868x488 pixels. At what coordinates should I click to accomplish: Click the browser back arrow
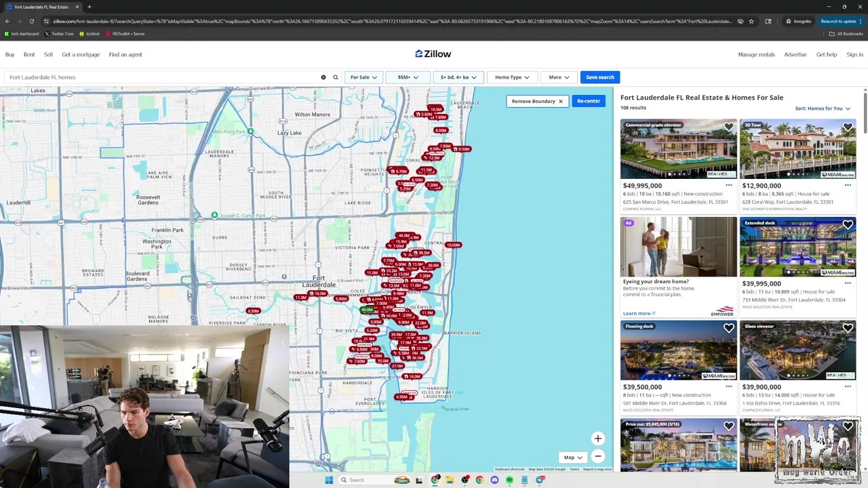tap(7, 21)
